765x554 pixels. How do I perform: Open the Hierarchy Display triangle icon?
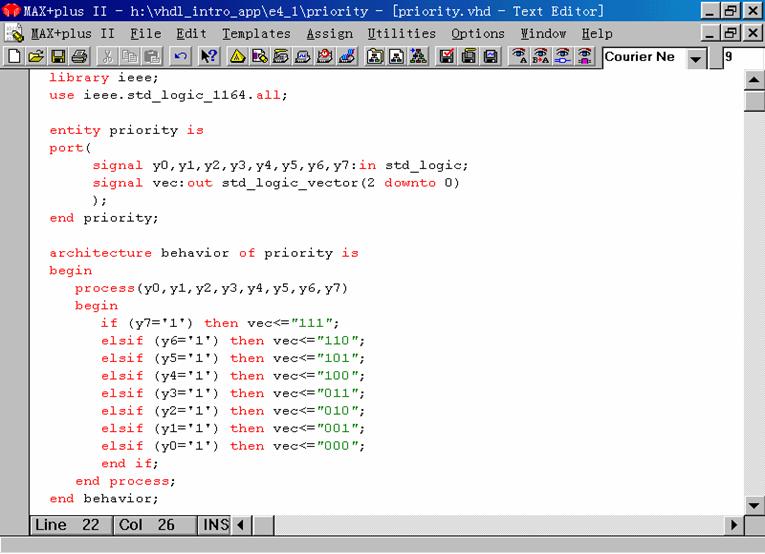coord(238,57)
